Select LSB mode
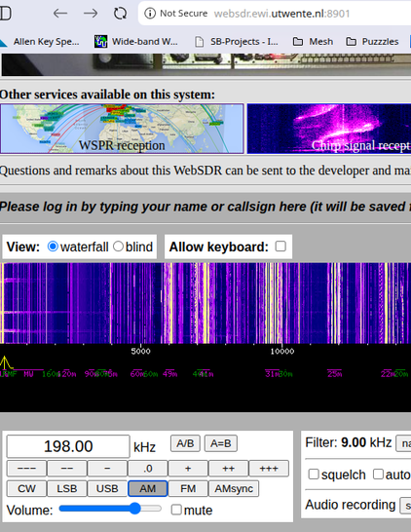411x532 pixels. coord(67,488)
